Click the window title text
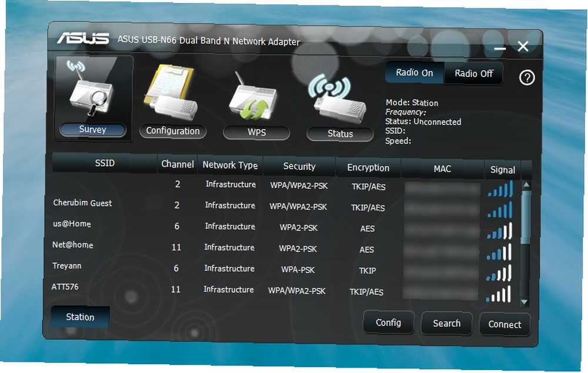The height and width of the screenshot is (373, 588). [x=209, y=41]
